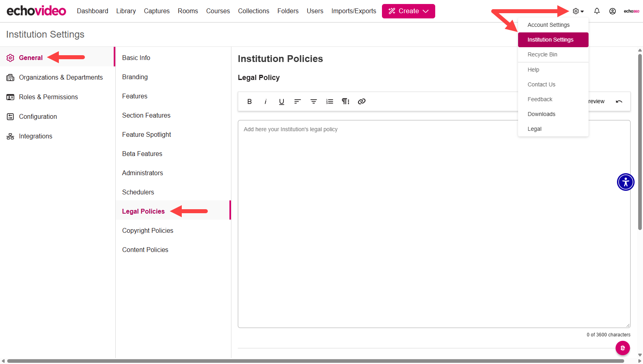The height and width of the screenshot is (364, 643).
Task: Open Collections in top navigation
Action: tap(253, 11)
